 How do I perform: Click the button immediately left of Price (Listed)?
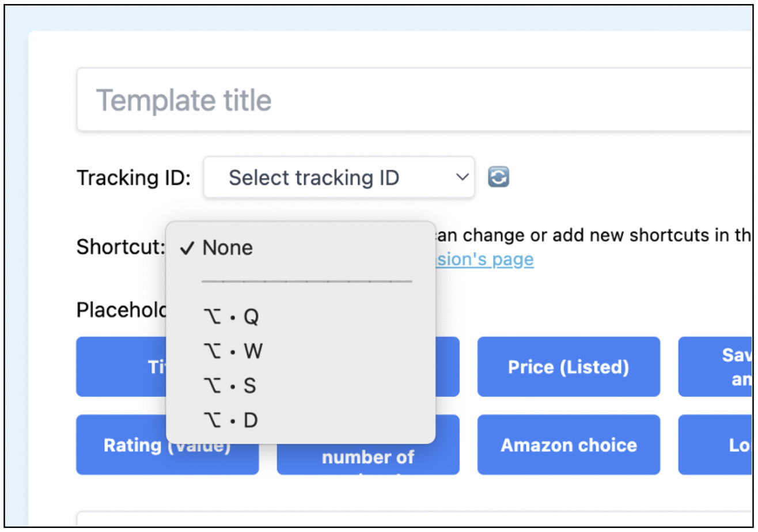(x=447, y=367)
